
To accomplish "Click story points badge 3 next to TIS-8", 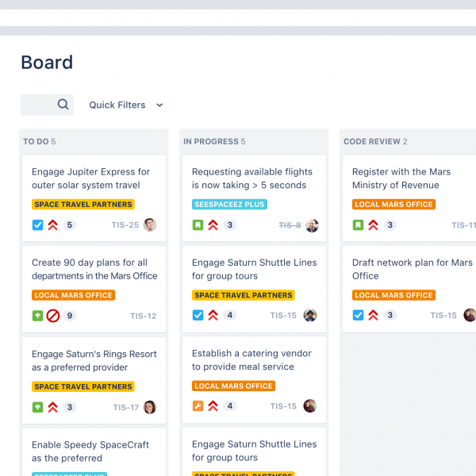I will pyautogui.click(x=230, y=225).
